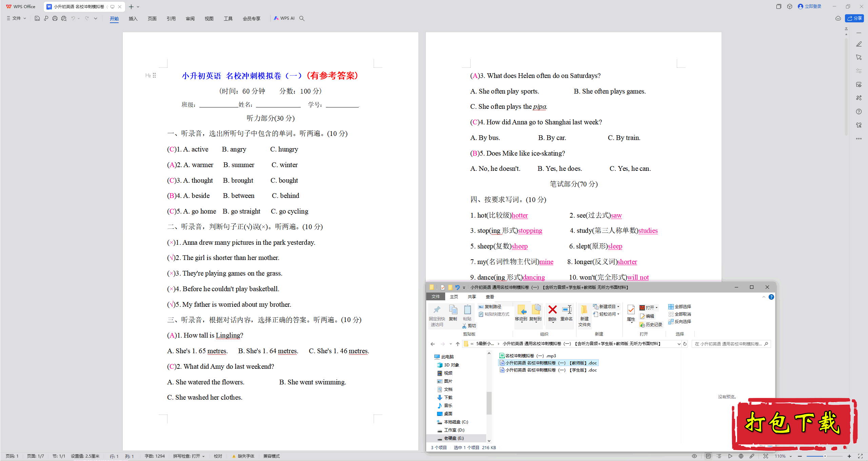Select the arrow selection tool in sidebar
Screen dimensions: 868x461
click(859, 57)
